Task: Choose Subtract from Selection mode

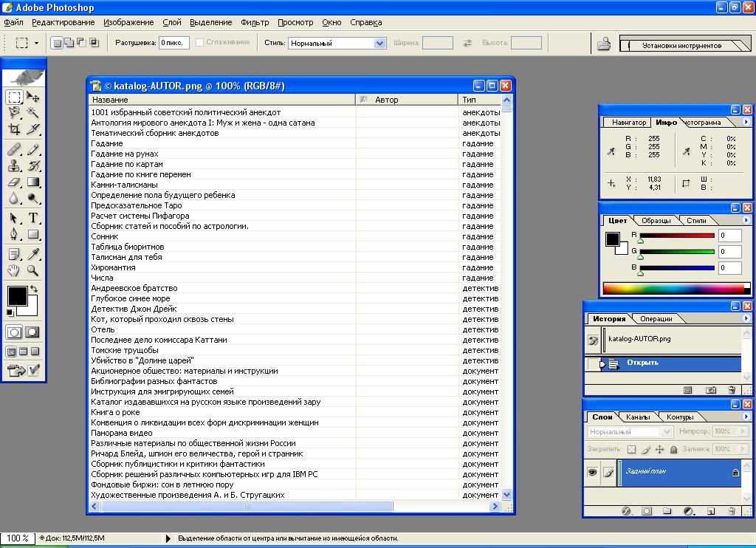Action: 82,43
